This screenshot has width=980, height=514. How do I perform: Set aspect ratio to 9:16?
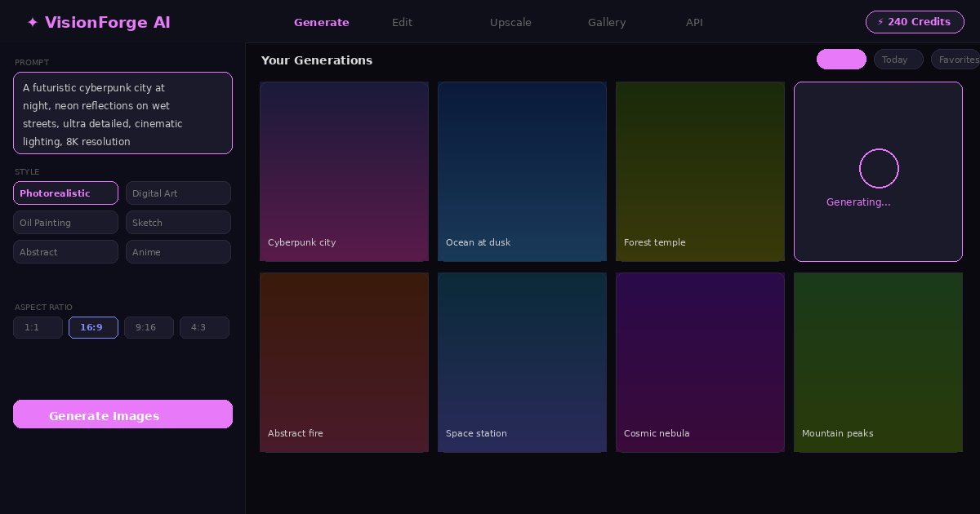[x=149, y=327]
